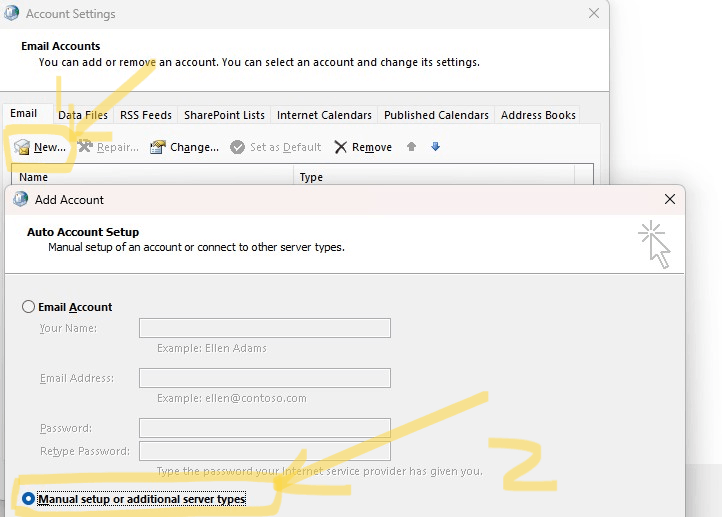Image resolution: width=722 pixels, height=517 pixels.
Task: Switch to the Address Books tab
Action: 538,115
